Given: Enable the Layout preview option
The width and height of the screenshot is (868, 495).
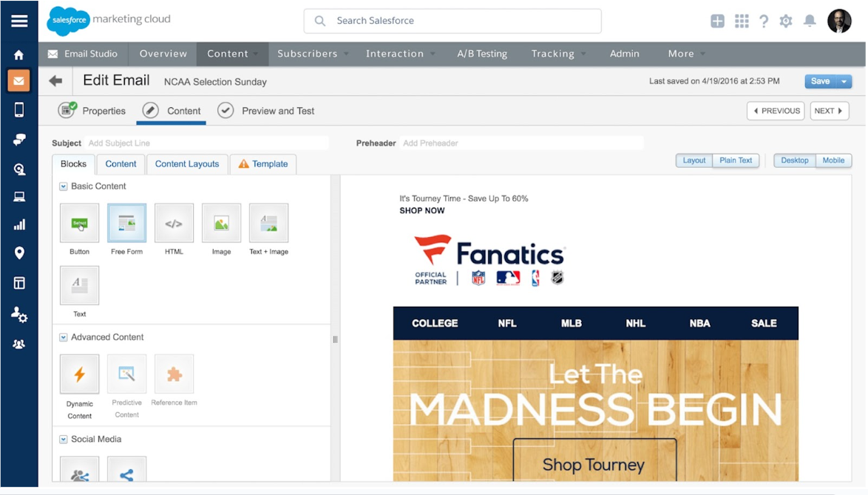Looking at the screenshot, I should click(x=694, y=160).
